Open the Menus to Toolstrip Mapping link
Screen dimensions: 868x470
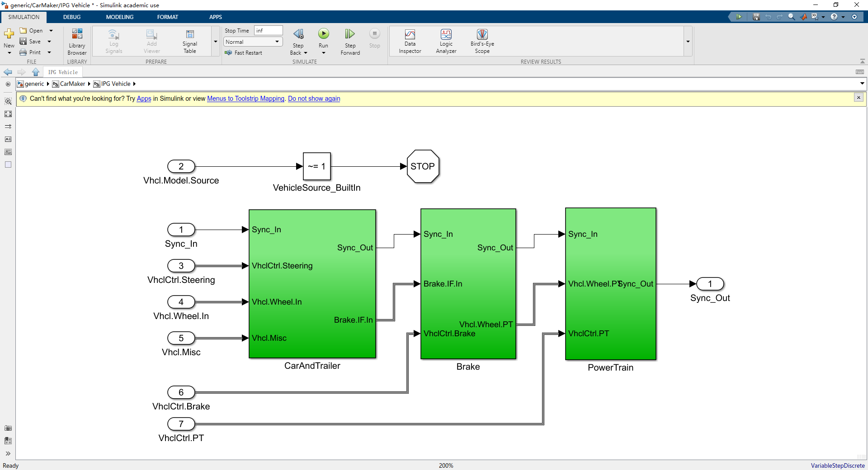[246, 99]
